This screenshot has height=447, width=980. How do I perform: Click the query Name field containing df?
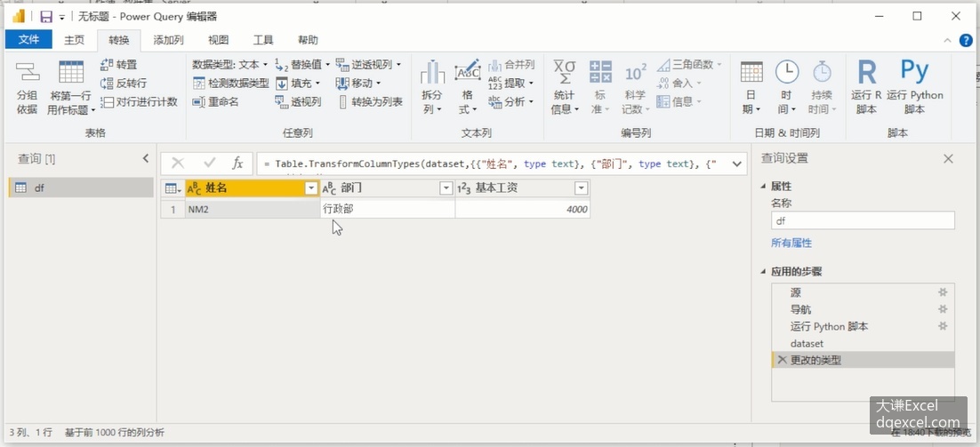863,220
